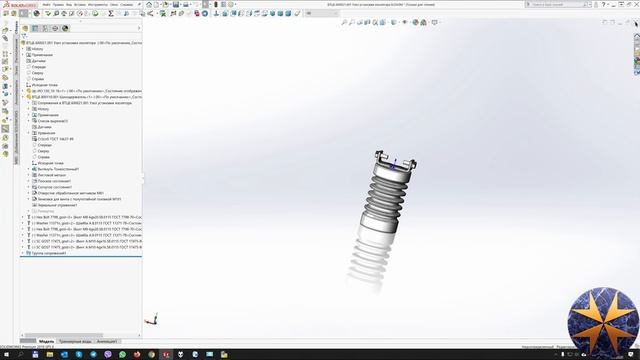Screen dimensions: 640x360
Task: Switch to FeatureManager design tree tab
Action: click(25, 28)
